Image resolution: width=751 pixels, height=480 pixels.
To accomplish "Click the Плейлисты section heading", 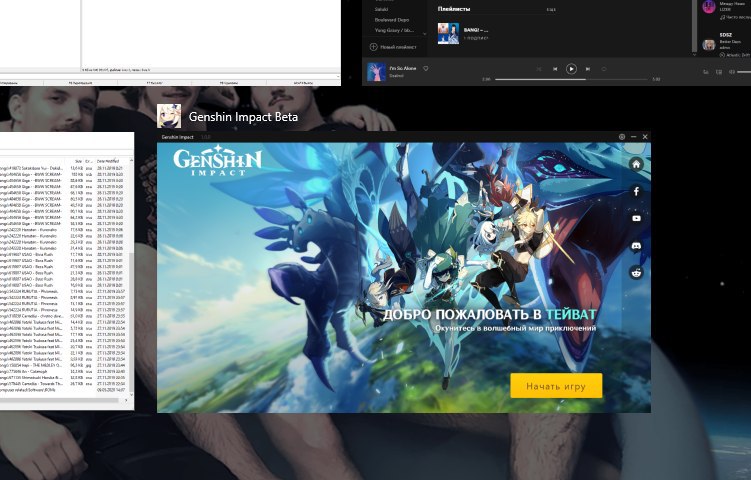I will pyautogui.click(x=454, y=9).
